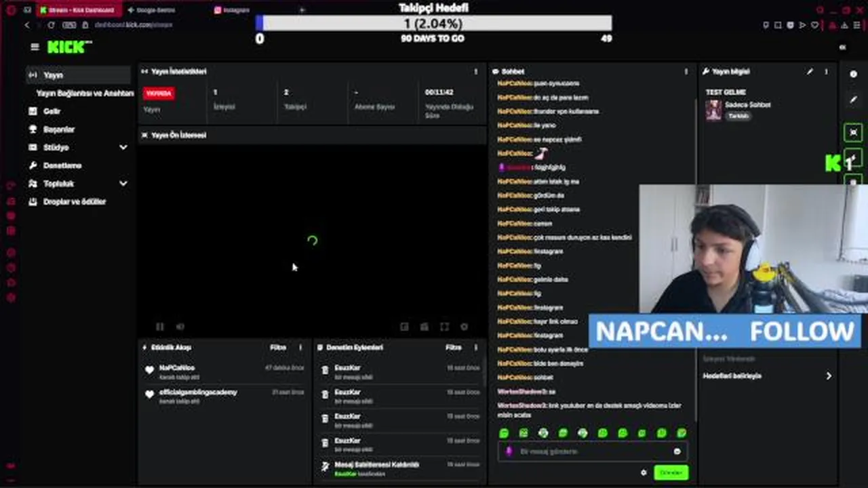
Task: Open Filtre in Denetim Eylemleri panel
Action: click(454, 347)
